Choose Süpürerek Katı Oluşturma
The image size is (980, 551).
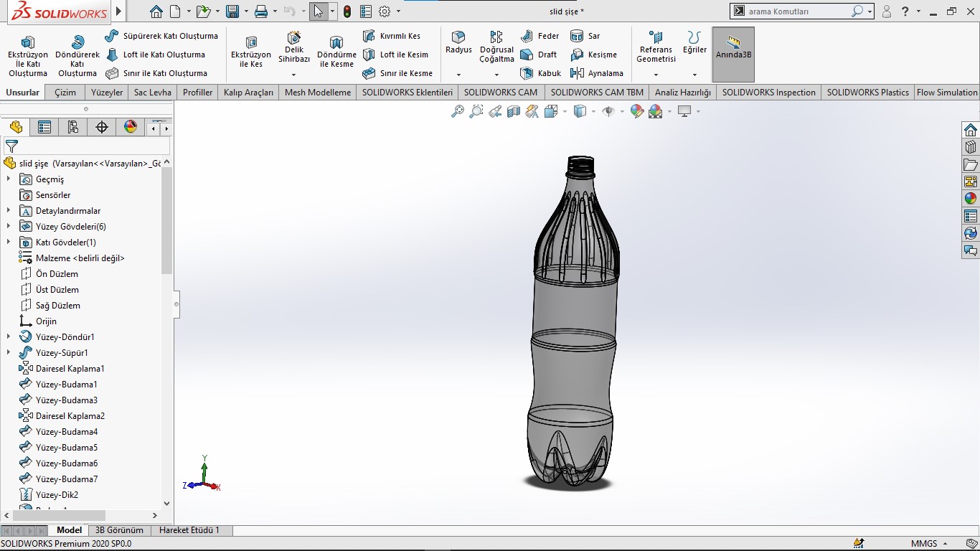click(x=161, y=36)
